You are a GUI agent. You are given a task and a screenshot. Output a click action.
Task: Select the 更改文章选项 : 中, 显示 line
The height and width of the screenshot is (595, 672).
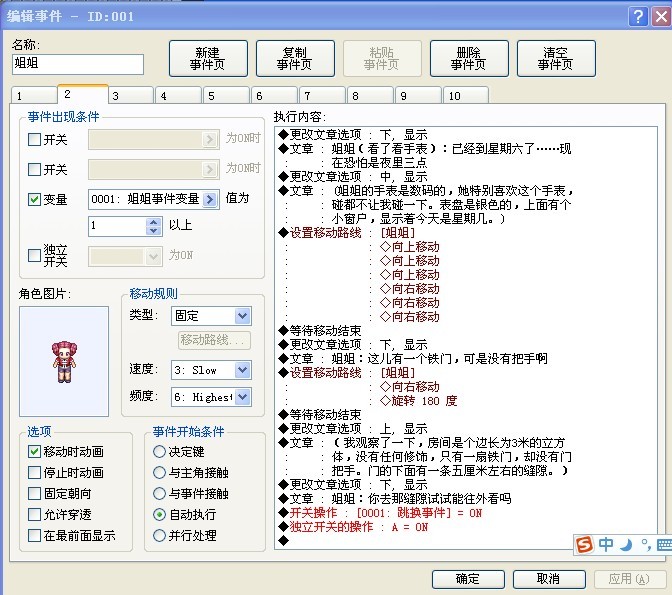click(353, 177)
